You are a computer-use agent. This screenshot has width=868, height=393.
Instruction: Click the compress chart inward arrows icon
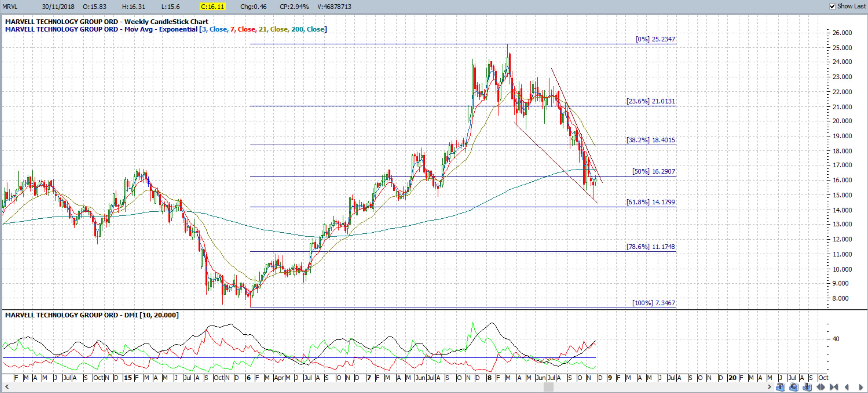(x=834, y=387)
